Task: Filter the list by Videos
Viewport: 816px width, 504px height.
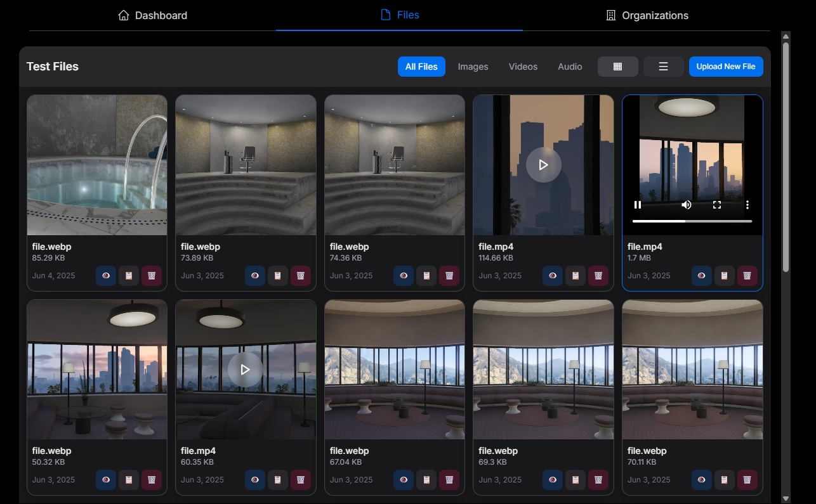Action: pos(523,67)
